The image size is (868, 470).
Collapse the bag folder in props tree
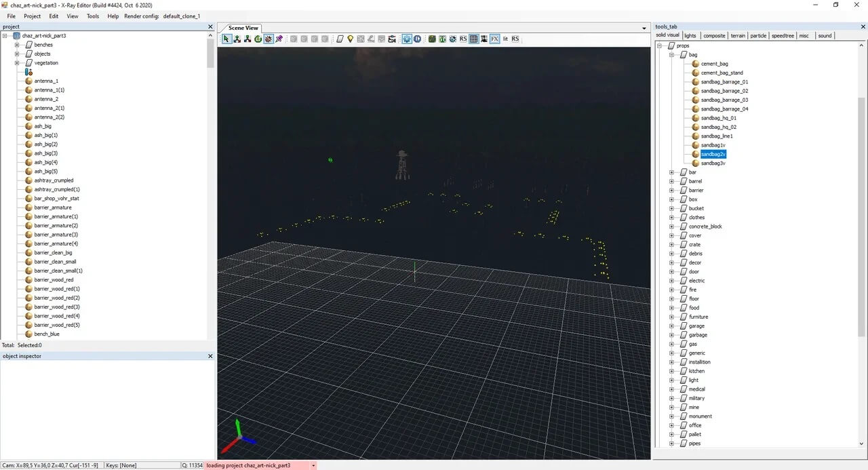click(x=672, y=55)
